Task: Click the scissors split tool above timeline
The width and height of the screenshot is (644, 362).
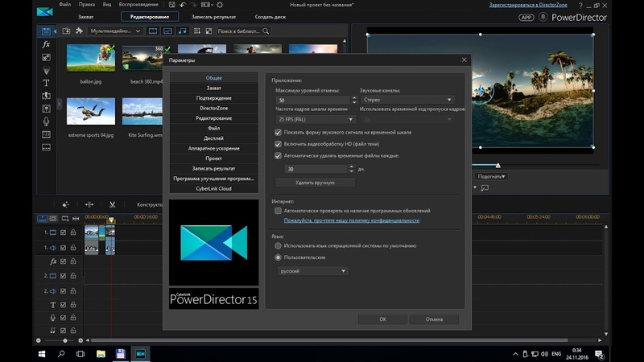Action: click(x=113, y=204)
